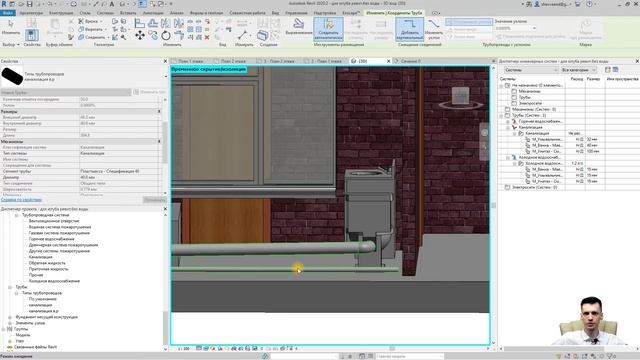Screen dimensions: 640x360
Task: Open the shopping cart icon in the title bar
Action: point(578,4)
